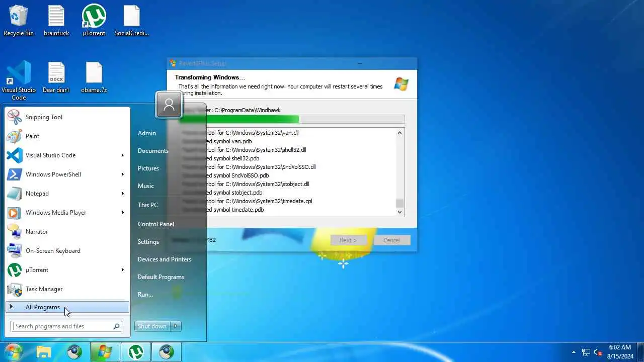Screen dimensions: 644x362
Task: Expand Windows PowerShell jump list arrow
Action: (x=122, y=174)
